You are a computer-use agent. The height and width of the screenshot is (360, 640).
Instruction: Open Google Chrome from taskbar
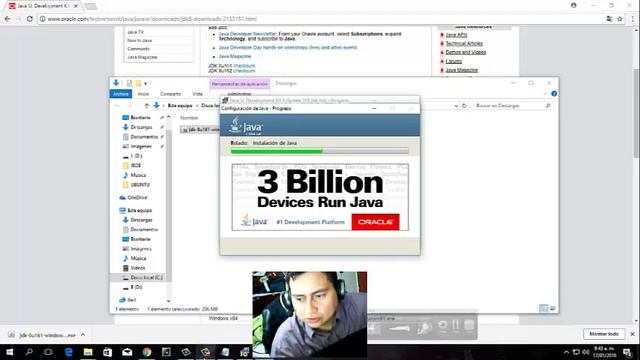point(147,352)
